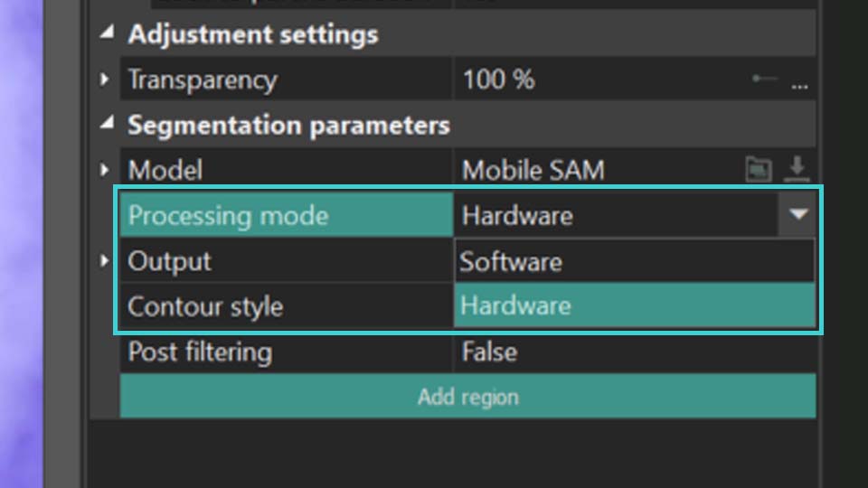Screen dimensions: 868x488
Task: Open Processing mode dropdown arrow
Action: 797,215
